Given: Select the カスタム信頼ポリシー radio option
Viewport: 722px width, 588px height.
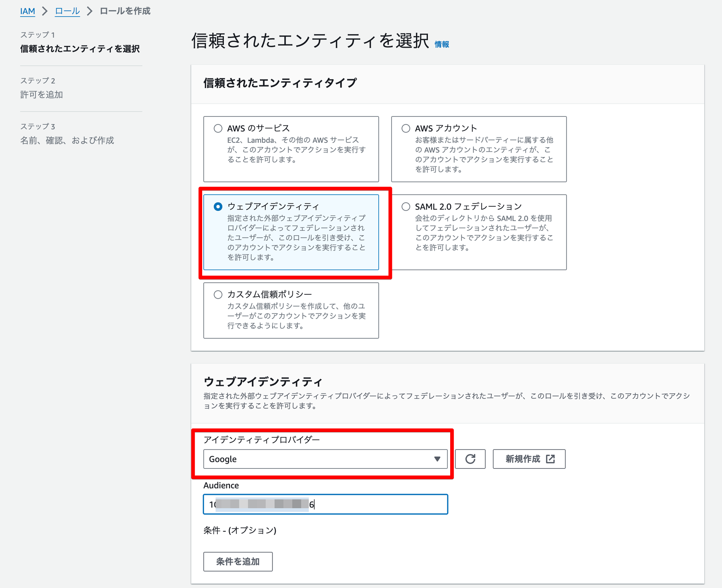Looking at the screenshot, I should tap(218, 294).
